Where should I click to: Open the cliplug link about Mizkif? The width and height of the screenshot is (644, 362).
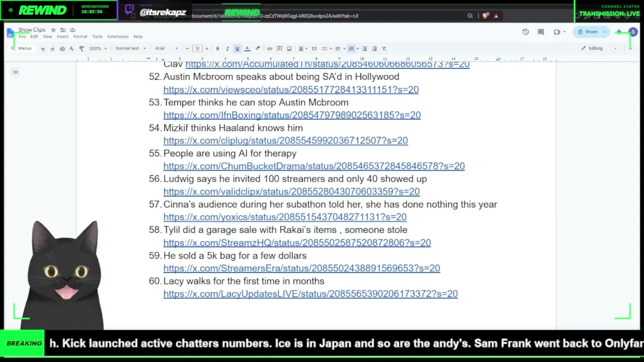point(285,141)
